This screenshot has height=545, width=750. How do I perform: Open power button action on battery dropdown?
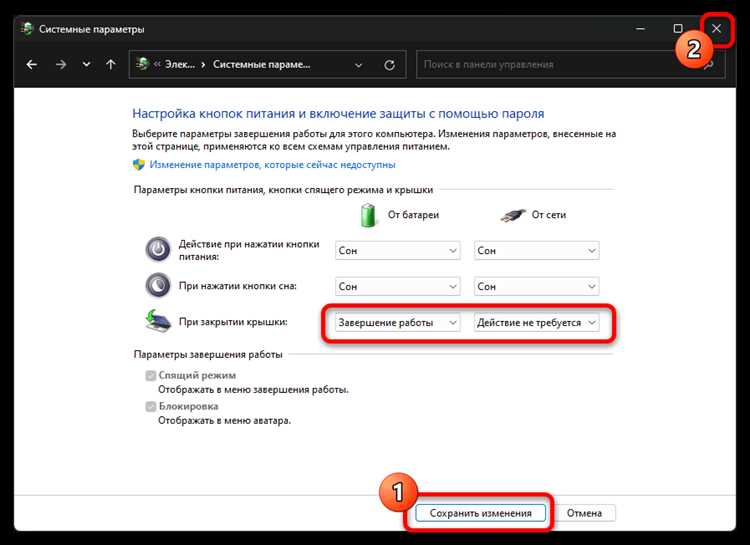(x=397, y=251)
